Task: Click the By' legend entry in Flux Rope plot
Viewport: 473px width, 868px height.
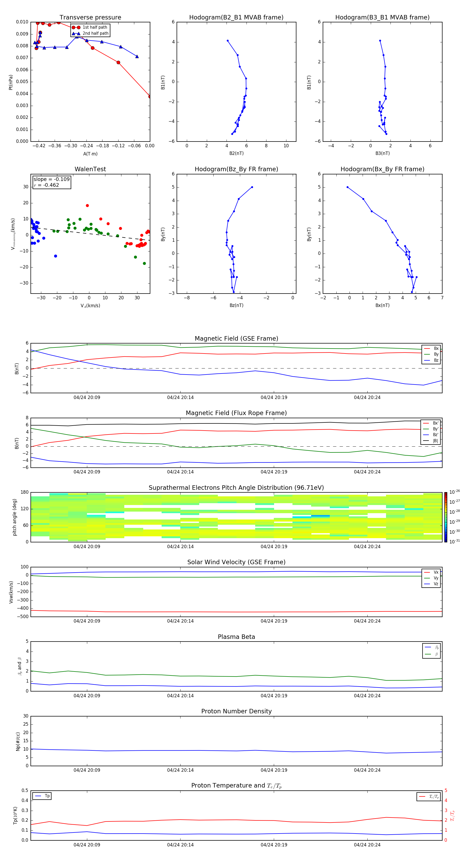Action: [x=431, y=429]
